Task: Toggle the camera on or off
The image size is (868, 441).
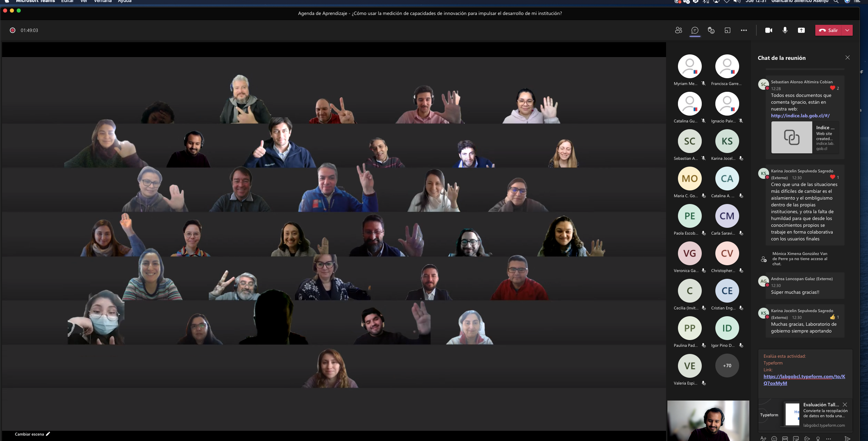Action: pyautogui.click(x=769, y=30)
